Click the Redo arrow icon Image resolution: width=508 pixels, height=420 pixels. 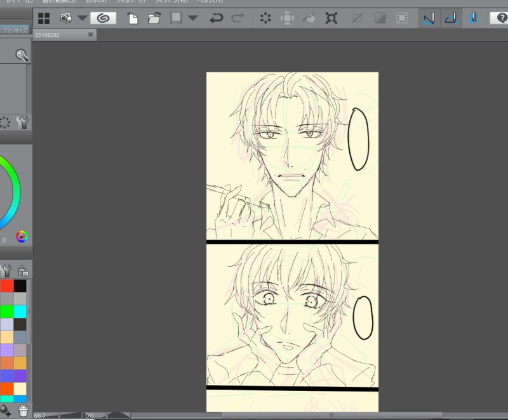pos(237,18)
